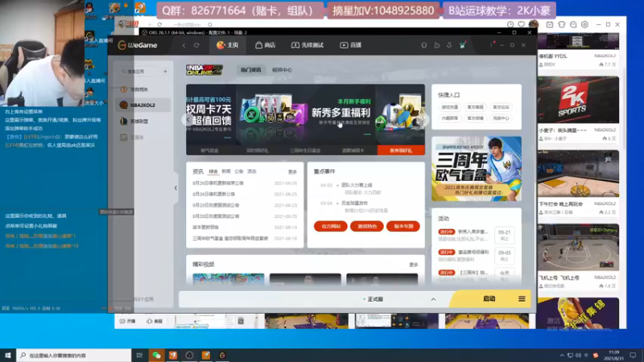Screen dimensions: 644x362
Task: Open WeGame folder icon in header
Action: click(x=437, y=45)
